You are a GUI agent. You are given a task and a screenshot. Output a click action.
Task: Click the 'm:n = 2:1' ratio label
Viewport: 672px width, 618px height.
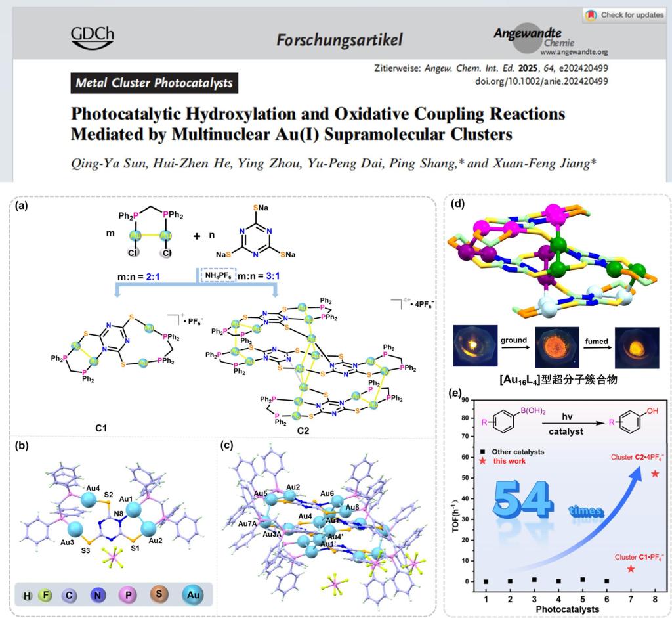(x=138, y=277)
